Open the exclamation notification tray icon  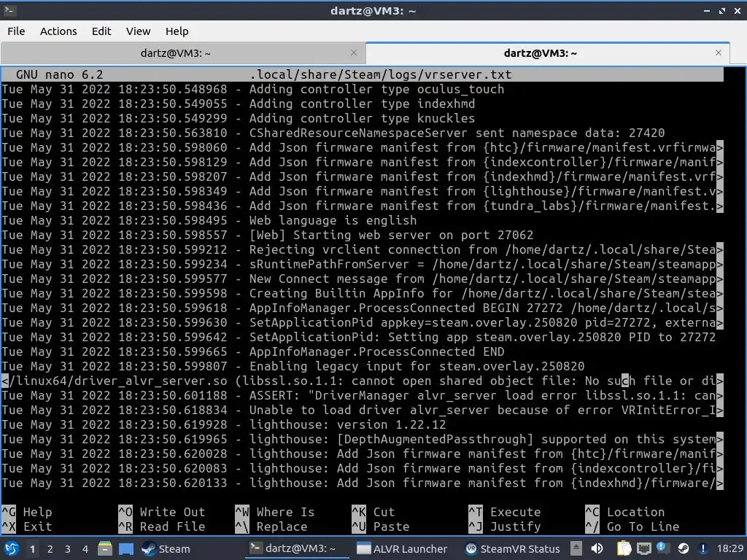(x=703, y=548)
